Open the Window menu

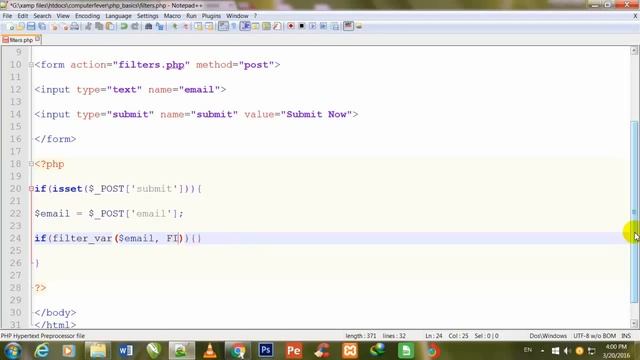[237, 16]
